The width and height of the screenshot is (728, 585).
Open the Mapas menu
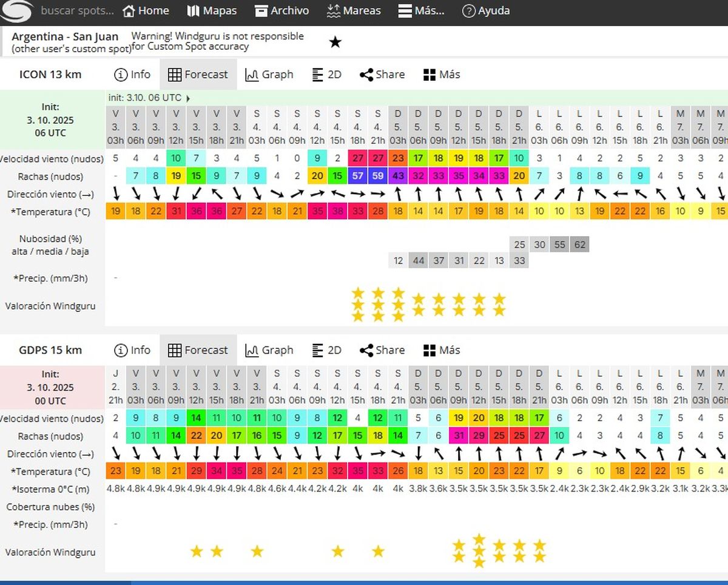pyautogui.click(x=212, y=11)
